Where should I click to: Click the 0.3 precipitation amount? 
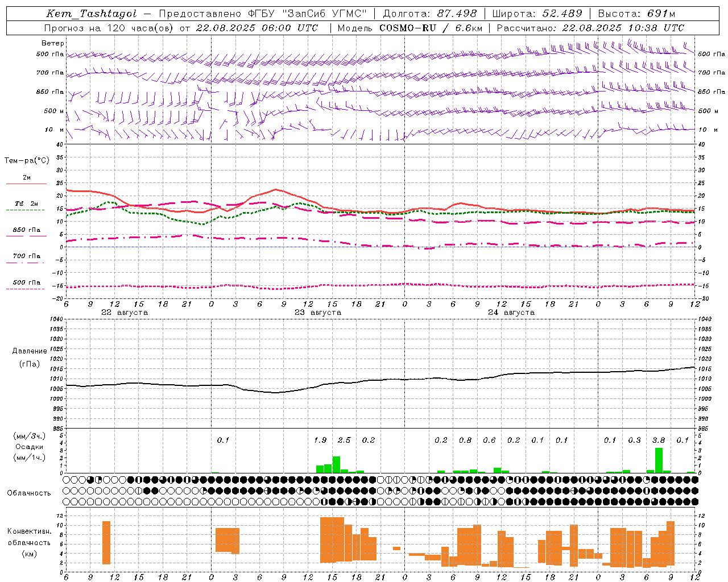tap(634, 440)
